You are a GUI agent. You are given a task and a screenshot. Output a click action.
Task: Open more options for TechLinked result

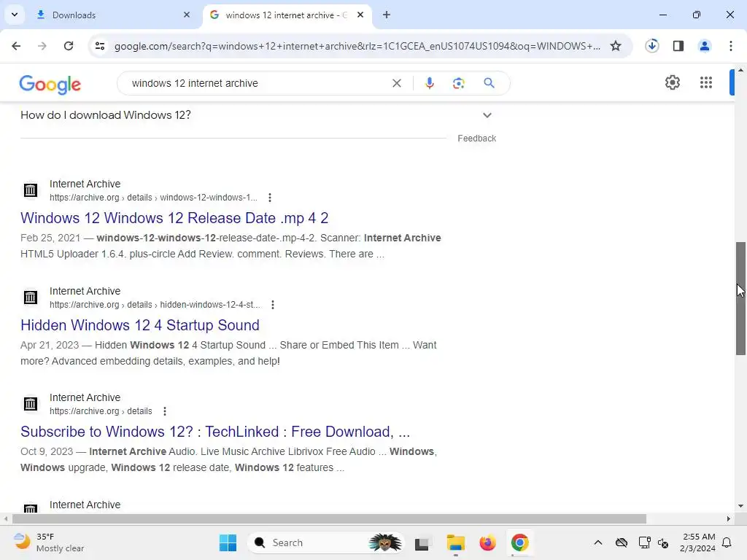pyautogui.click(x=164, y=411)
